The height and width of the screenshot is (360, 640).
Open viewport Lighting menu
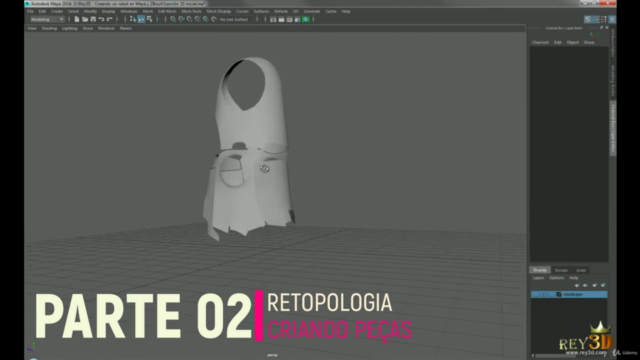coord(69,29)
